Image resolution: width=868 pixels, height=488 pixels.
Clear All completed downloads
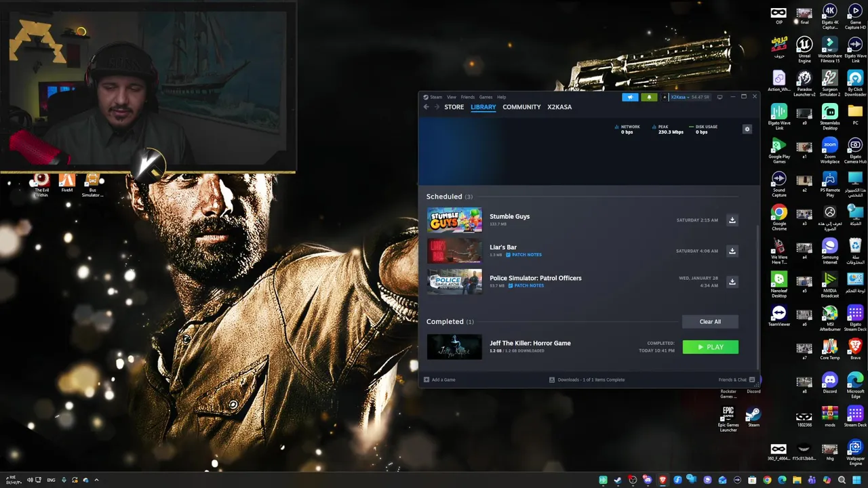(710, 322)
